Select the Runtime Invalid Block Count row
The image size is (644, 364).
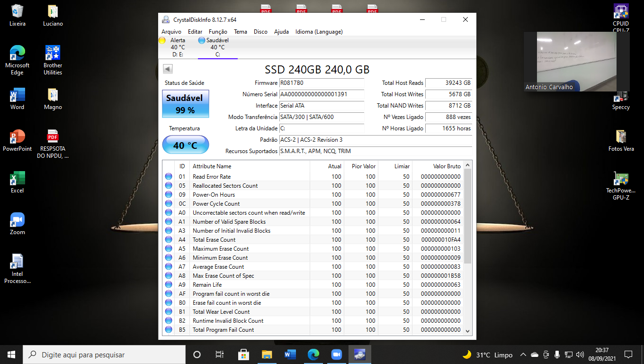(313, 321)
